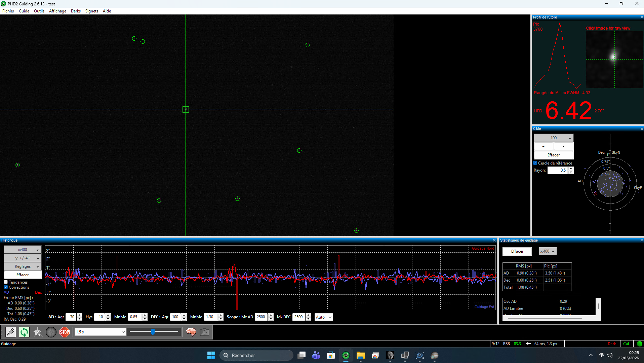644x363 pixels.
Task: Uncheck Cercle de référence option
Action: pyautogui.click(x=535, y=163)
